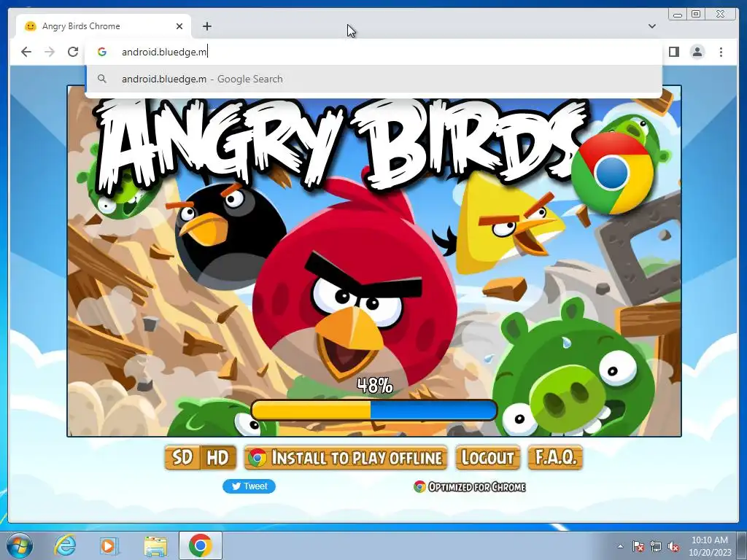
Task: Choose the android.bluedge.m Google Search suggestion
Action: 373,79
